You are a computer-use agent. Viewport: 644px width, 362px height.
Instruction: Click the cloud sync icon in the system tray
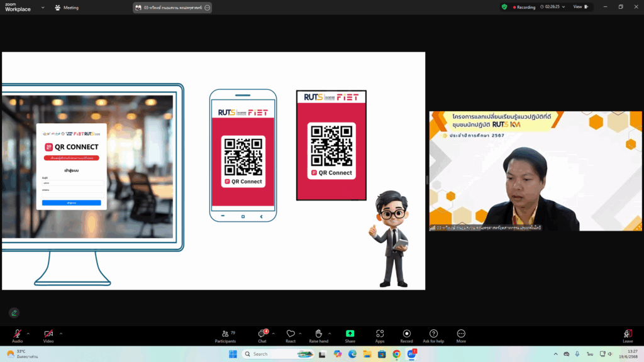coord(567,354)
